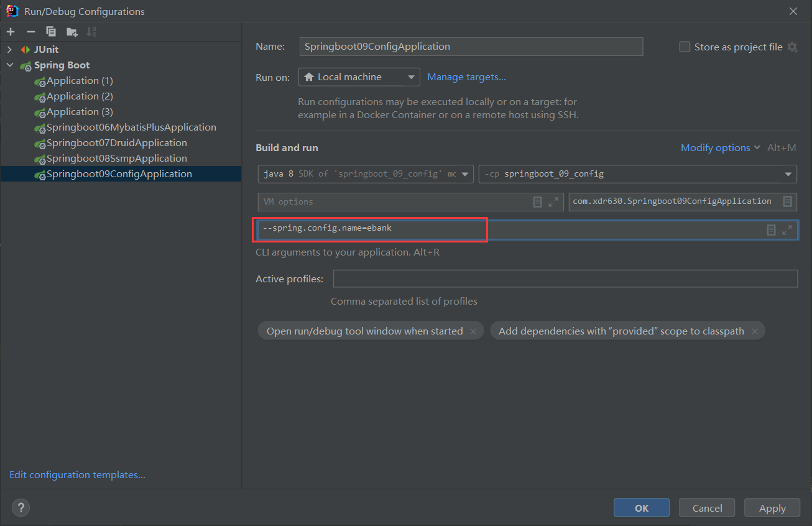Expand the VM options field
This screenshot has height=526, width=812.
(553, 202)
